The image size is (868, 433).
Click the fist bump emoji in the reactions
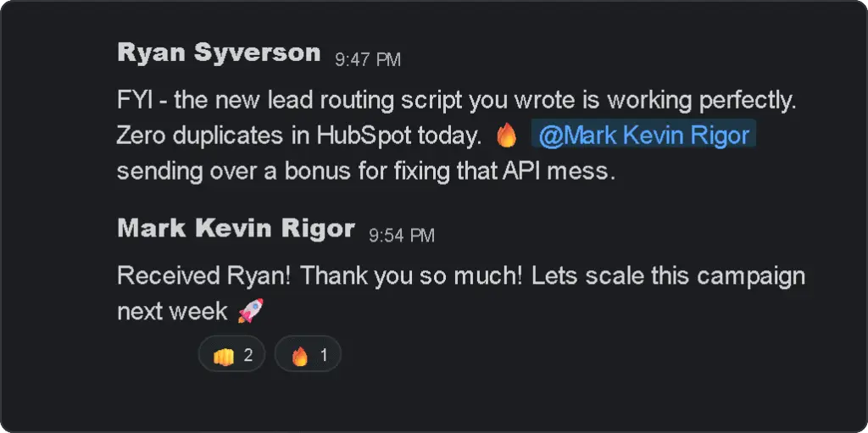[223, 356]
